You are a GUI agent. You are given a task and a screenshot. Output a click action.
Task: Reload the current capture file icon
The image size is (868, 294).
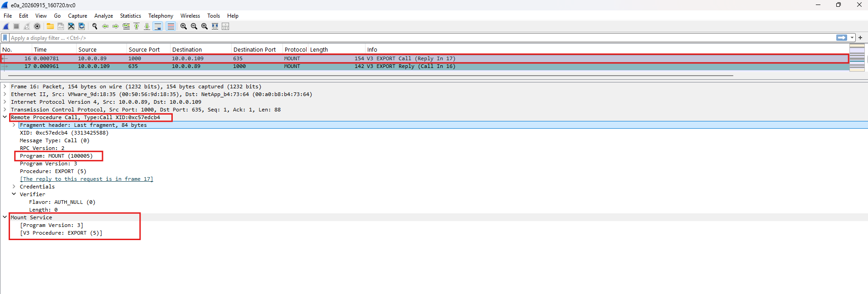pos(82,26)
